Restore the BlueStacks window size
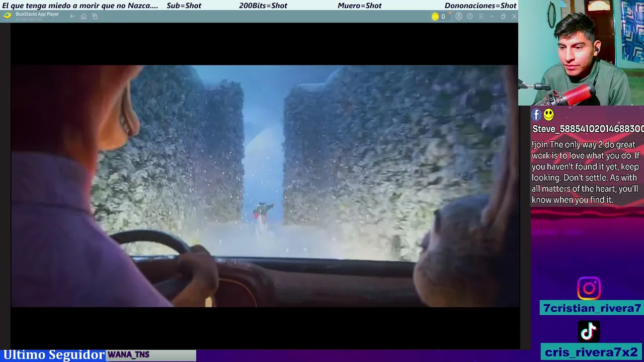The height and width of the screenshot is (362, 644). (503, 17)
